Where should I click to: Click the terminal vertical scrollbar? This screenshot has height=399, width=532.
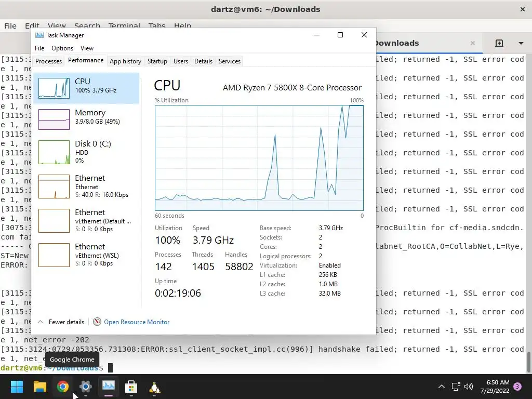tap(528, 362)
